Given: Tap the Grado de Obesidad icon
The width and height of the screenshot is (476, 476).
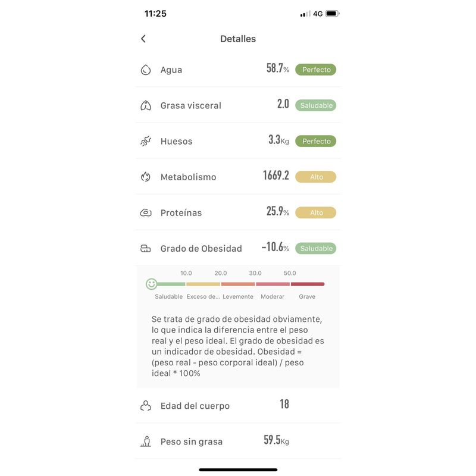Looking at the screenshot, I should (146, 248).
